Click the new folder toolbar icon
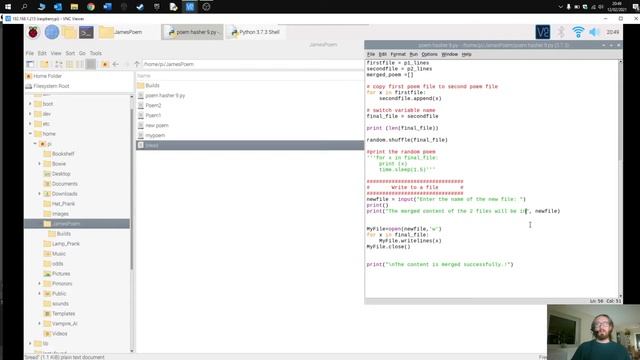640x360 pixels. (x=44, y=64)
